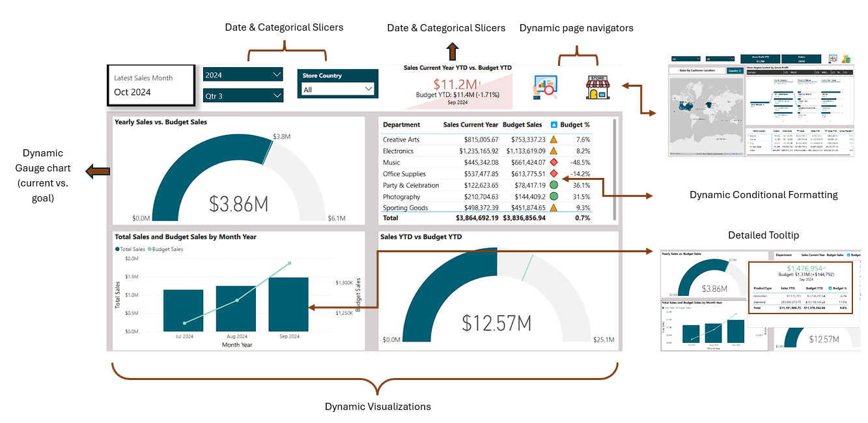Image resolution: width=868 pixels, height=423 pixels.
Task: Sort by the Budget % column header
Action: [575, 124]
